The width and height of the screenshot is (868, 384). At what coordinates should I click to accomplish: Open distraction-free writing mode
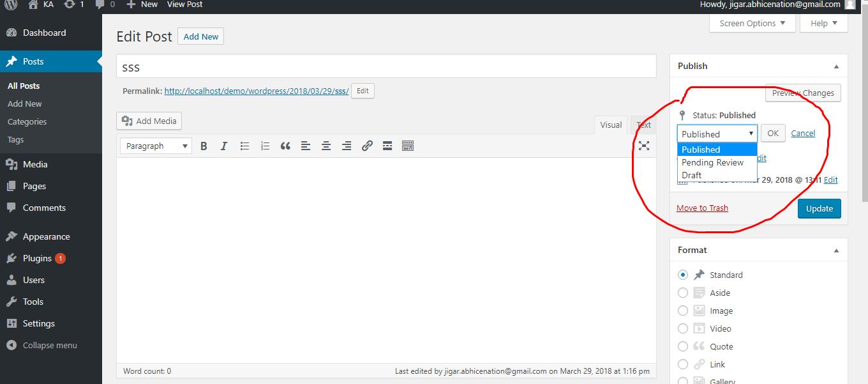[644, 146]
